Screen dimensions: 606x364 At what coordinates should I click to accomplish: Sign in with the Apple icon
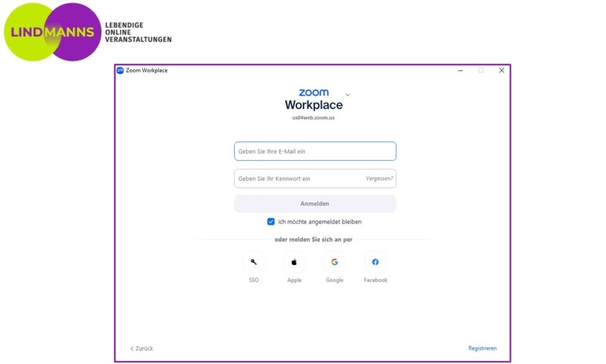(294, 262)
